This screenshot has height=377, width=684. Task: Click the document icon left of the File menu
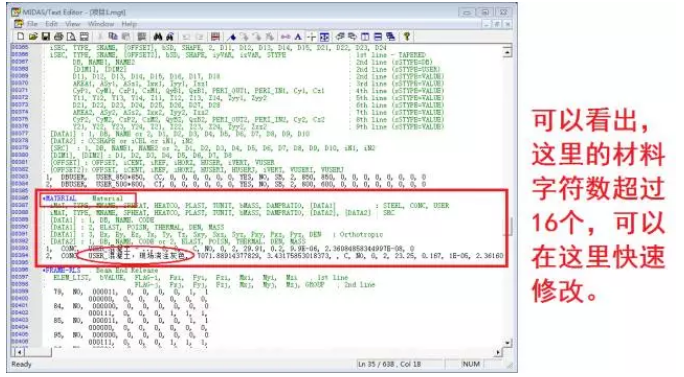click(x=18, y=24)
